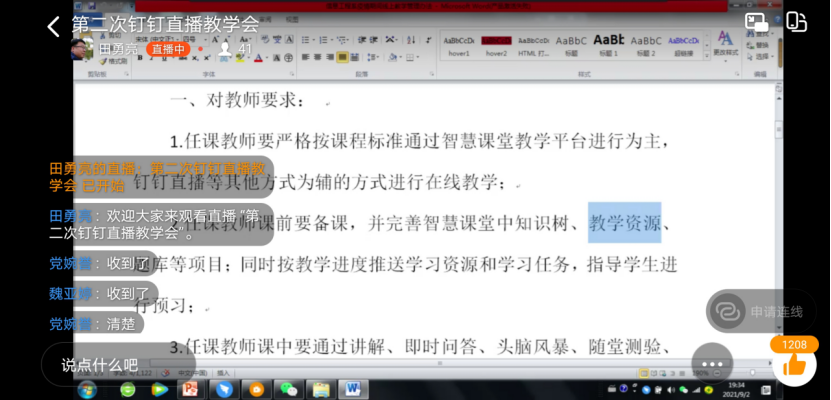Toggle justify alignment (highlighted button)
Screen dimensions: 831x400
(342, 57)
